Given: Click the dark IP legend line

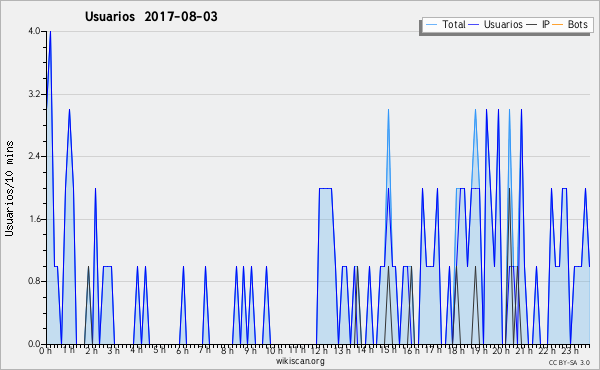Looking at the screenshot, I should 532,25.
